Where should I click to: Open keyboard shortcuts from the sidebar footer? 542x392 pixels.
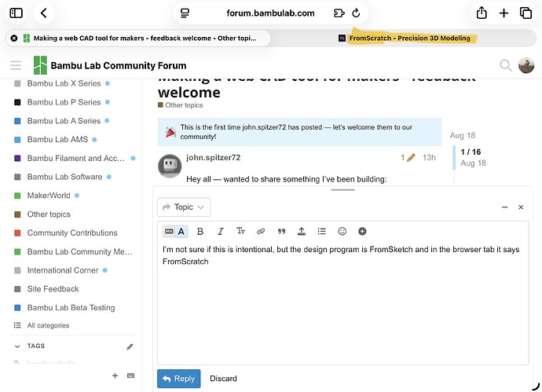click(x=130, y=376)
